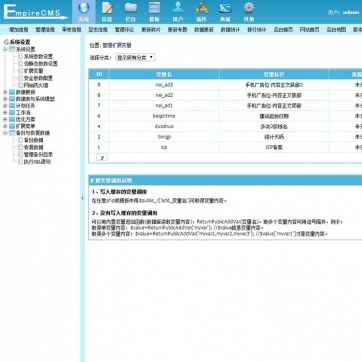
Task: Open the 选择分类 category dropdown
Action: [135, 58]
